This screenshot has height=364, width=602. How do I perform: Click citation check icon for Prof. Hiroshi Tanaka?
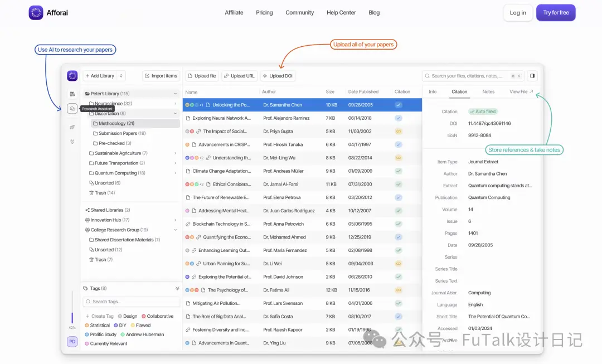point(399,144)
